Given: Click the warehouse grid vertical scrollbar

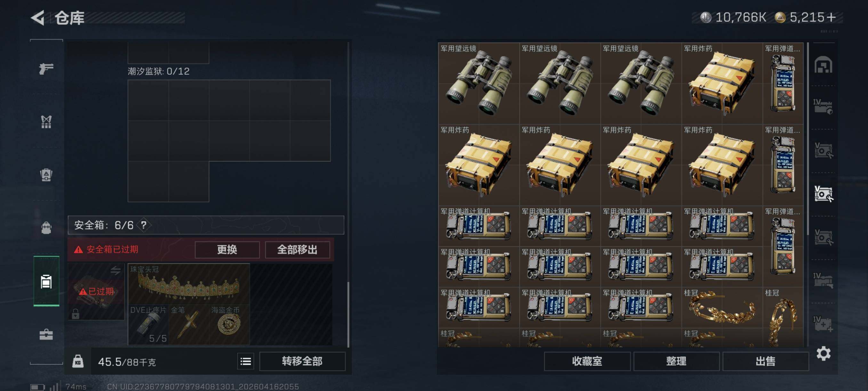Looking at the screenshot, I should pos(808,139).
